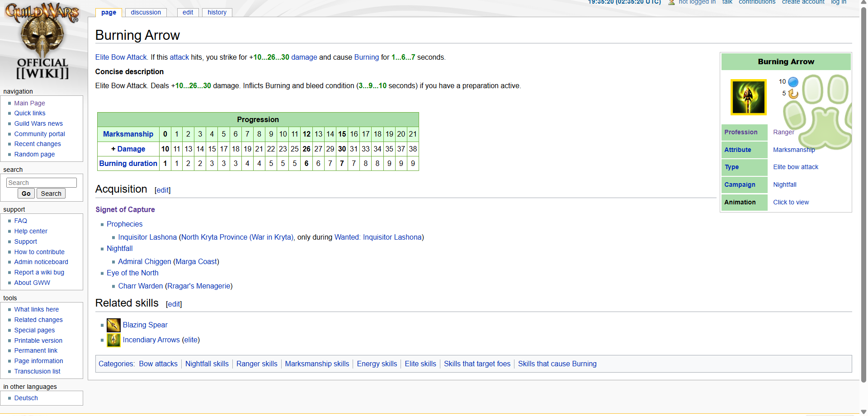Click Marksmanship in the progression table
The height and width of the screenshot is (416, 868).
tap(128, 134)
